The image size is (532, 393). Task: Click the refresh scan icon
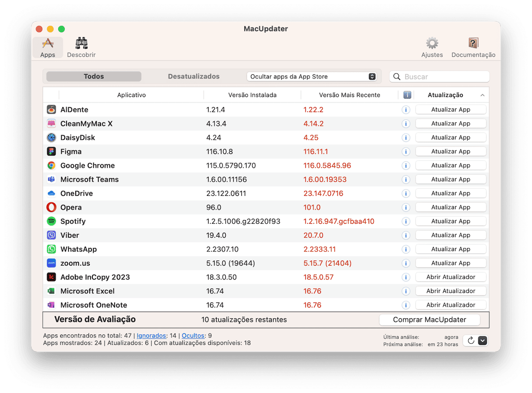[471, 341]
